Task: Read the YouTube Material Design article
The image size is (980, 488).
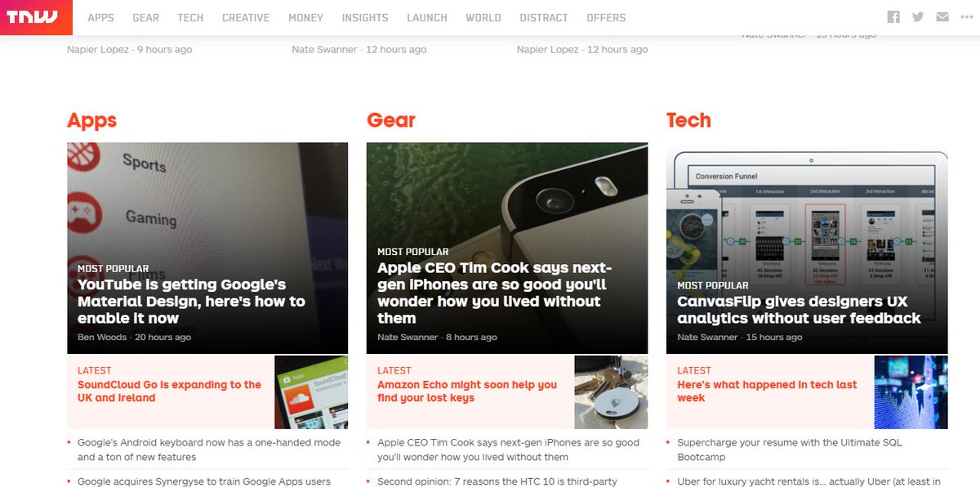Action: (191, 301)
